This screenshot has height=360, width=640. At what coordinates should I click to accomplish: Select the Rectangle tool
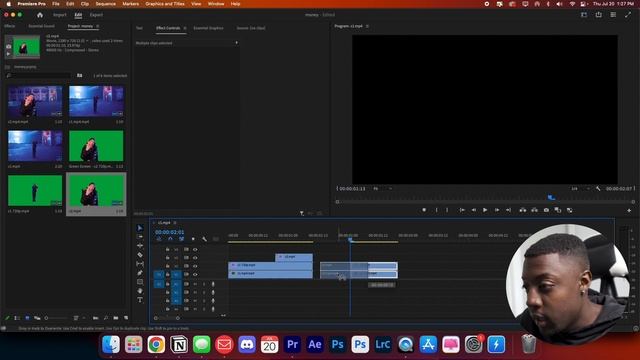tap(140, 282)
